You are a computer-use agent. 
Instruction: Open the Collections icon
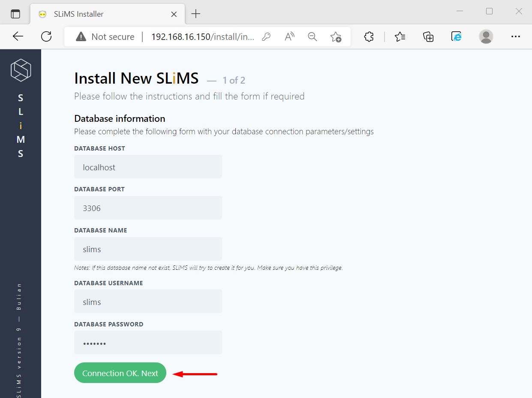click(428, 37)
